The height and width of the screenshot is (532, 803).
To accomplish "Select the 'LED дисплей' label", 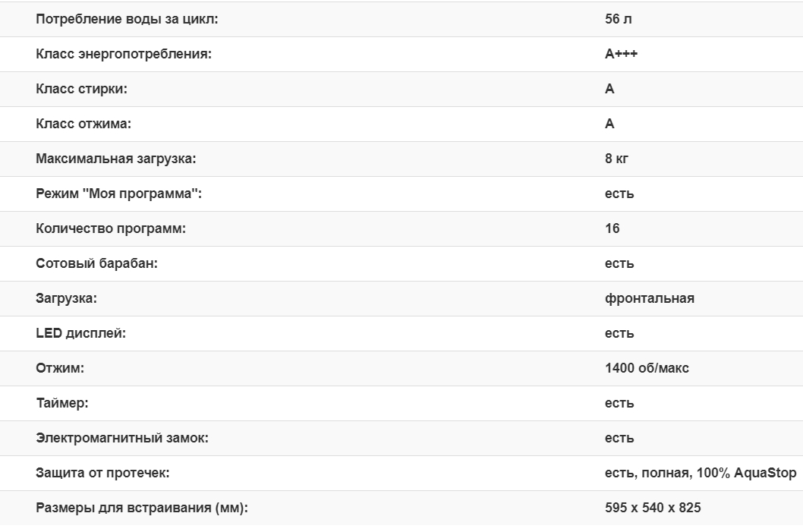I will coord(80,333).
